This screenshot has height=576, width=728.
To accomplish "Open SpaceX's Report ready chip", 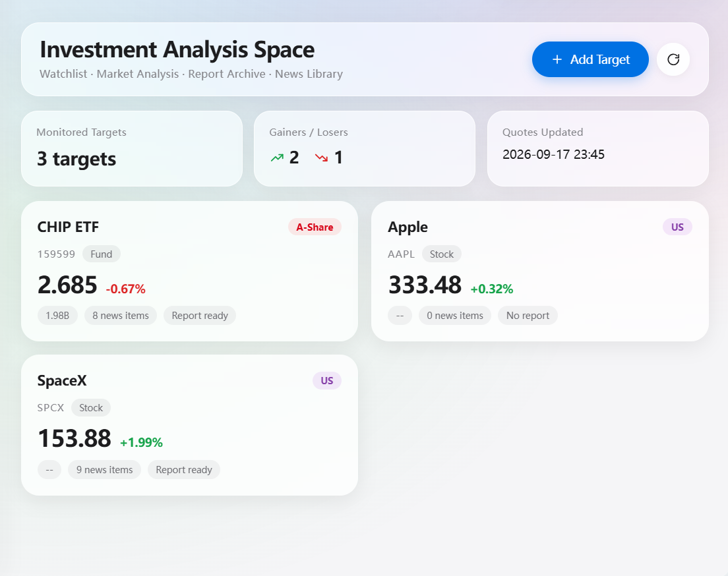I will click(x=184, y=470).
